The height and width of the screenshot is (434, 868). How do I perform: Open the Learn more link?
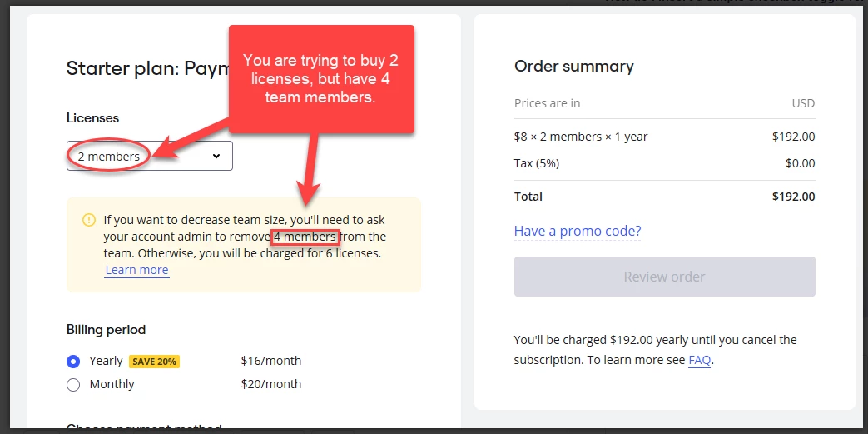(x=136, y=270)
